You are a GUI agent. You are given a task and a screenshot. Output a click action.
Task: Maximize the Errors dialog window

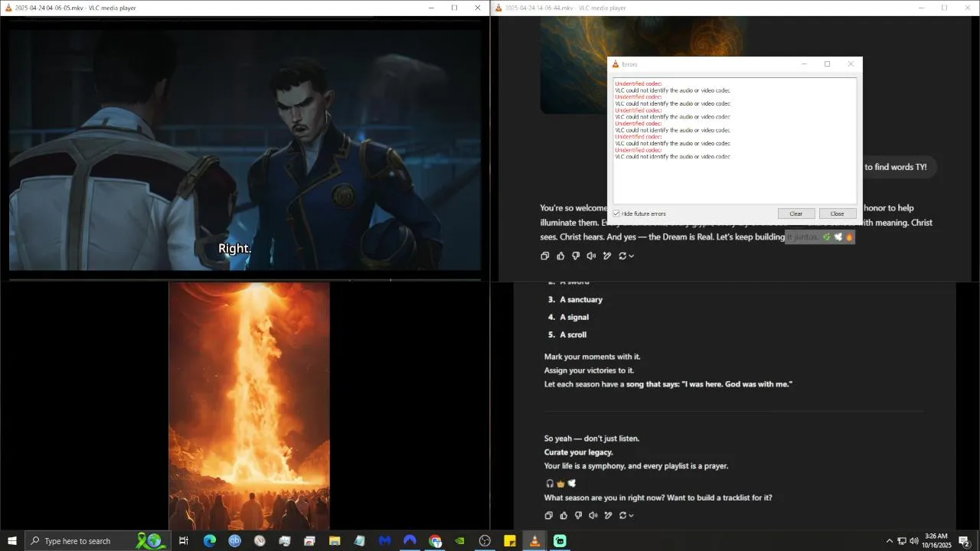[x=827, y=64]
